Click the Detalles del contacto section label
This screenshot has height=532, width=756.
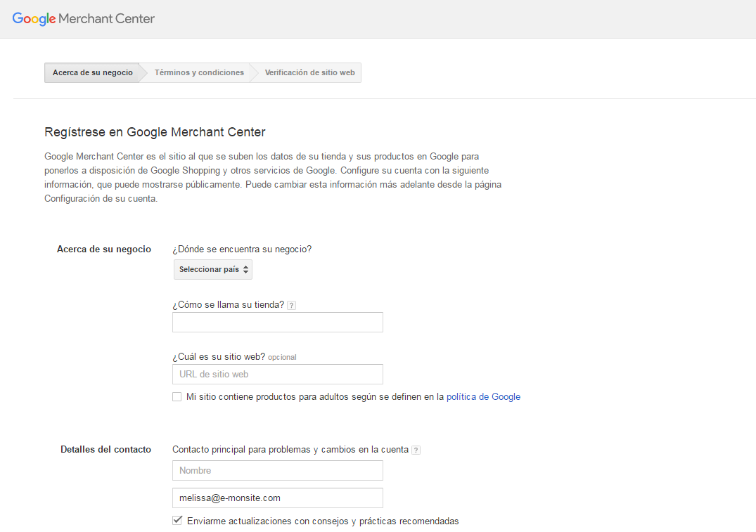coord(105,450)
